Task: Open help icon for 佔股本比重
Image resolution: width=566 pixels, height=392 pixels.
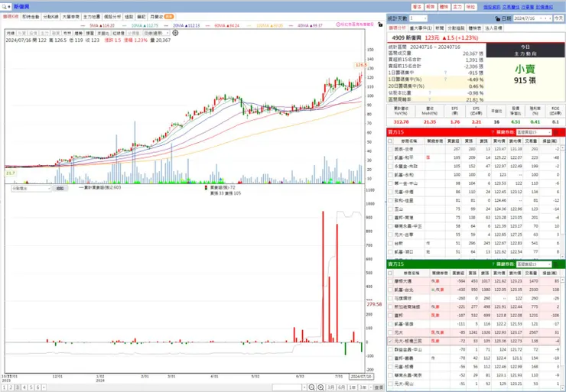Action: click(430, 92)
